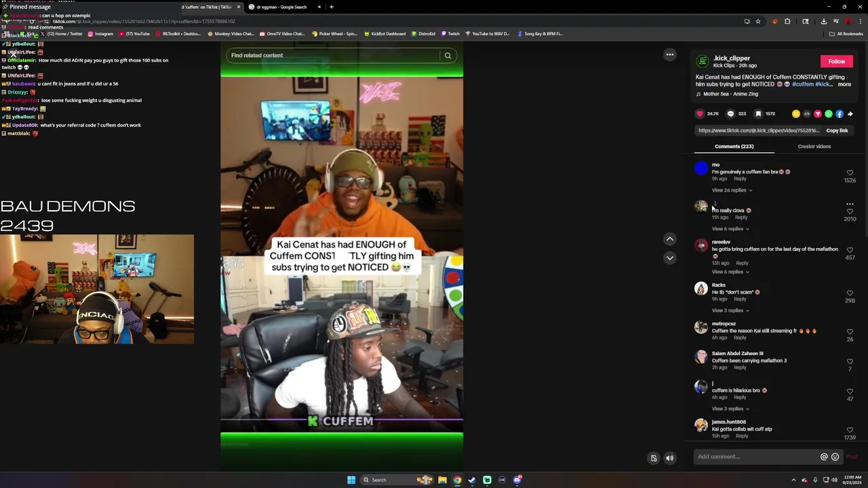
Task: Expand 'View 3 replies' under hilarious bro comment
Action: coord(730,409)
